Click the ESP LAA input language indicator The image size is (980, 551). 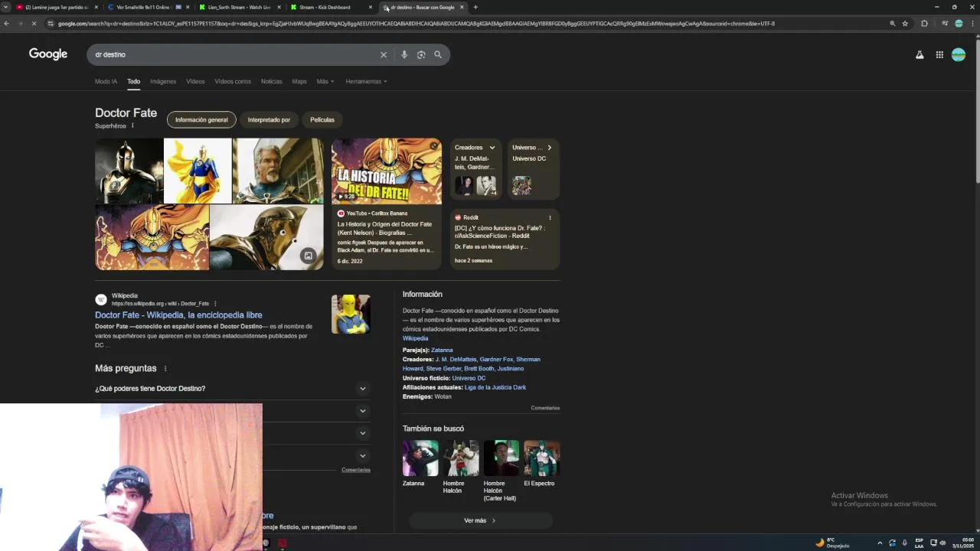pyautogui.click(x=920, y=543)
